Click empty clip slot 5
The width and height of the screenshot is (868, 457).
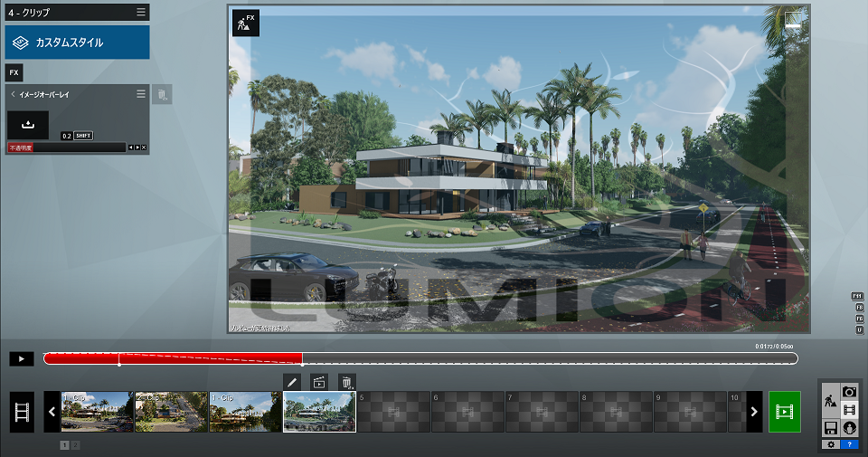click(393, 412)
